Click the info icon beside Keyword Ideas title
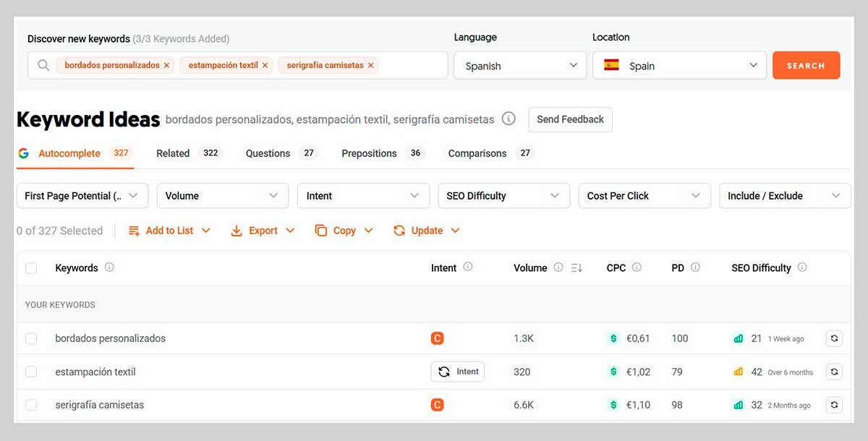Screen dimensions: 868x441 [x=509, y=119]
